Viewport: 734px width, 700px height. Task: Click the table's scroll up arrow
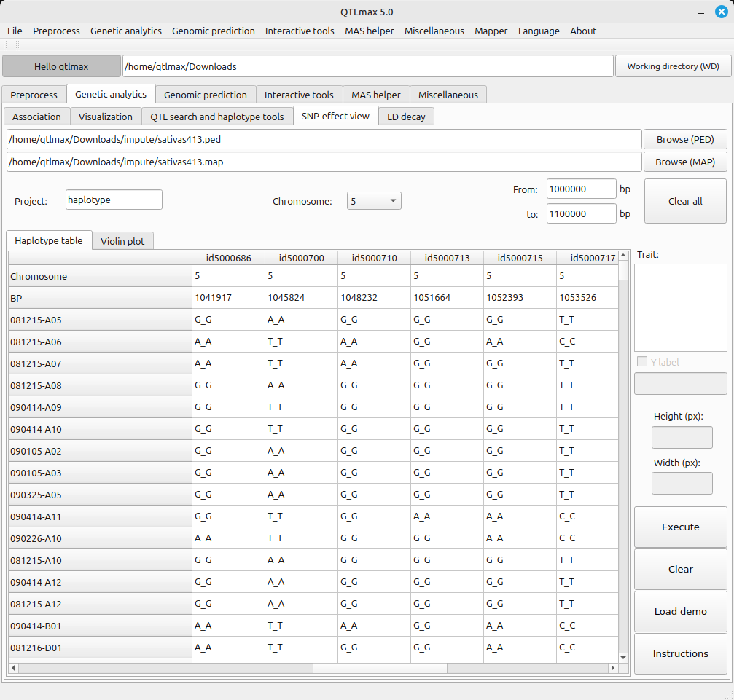pos(623,256)
